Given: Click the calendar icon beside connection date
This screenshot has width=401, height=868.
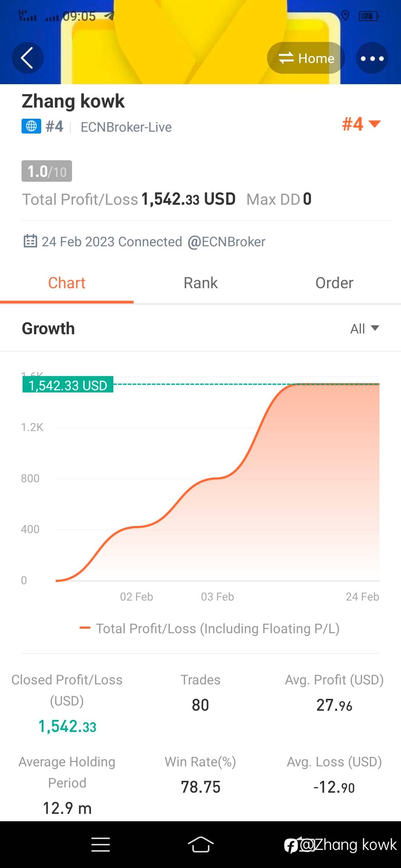Looking at the screenshot, I should click(30, 241).
